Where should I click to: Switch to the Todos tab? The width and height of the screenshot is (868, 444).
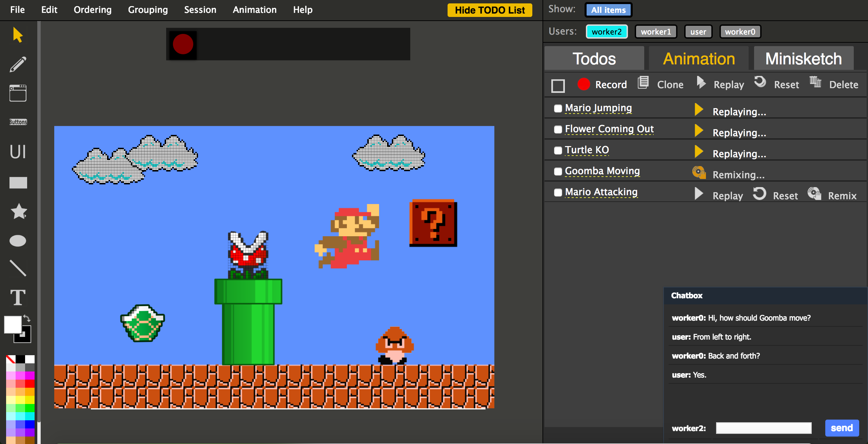point(594,58)
